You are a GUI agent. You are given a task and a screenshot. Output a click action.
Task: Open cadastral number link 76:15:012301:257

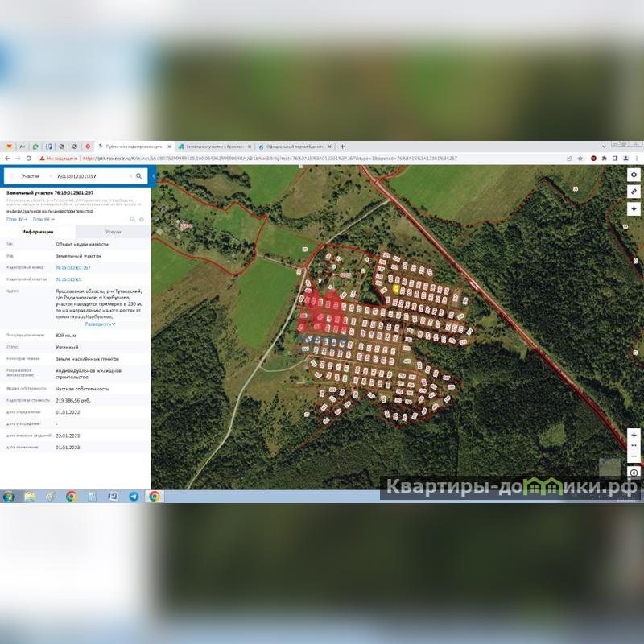tap(72, 267)
